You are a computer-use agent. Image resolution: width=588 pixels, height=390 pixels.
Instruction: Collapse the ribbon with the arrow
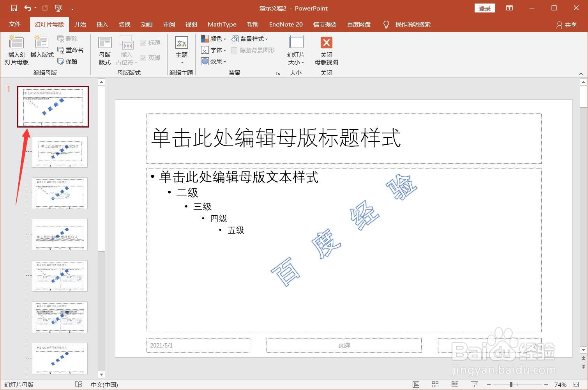pyautogui.click(x=581, y=73)
